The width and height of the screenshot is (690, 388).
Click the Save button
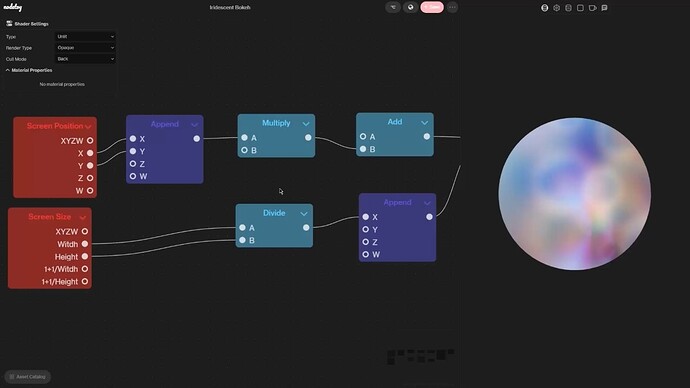click(x=432, y=7)
